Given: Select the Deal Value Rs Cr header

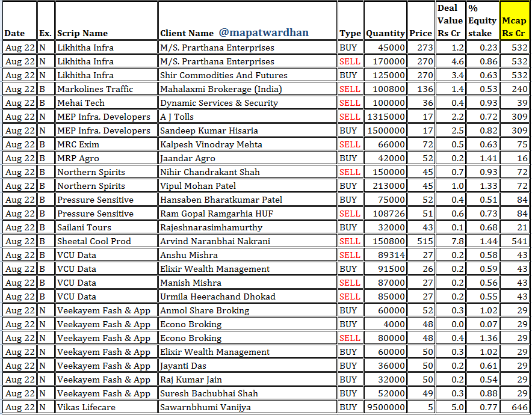Looking at the screenshot, I should (450, 20).
